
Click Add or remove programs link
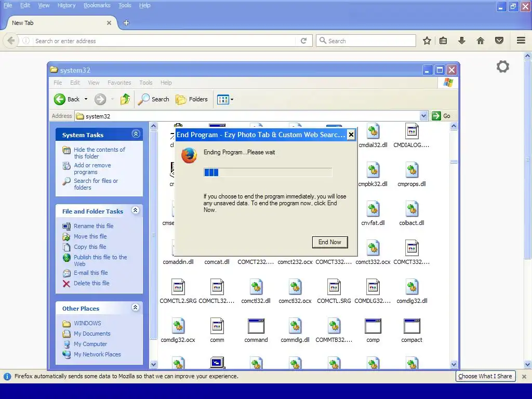pos(92,169)
